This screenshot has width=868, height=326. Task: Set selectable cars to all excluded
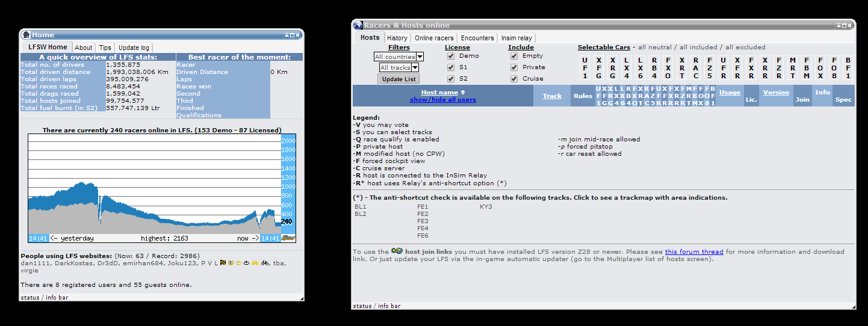coord(745,47)
